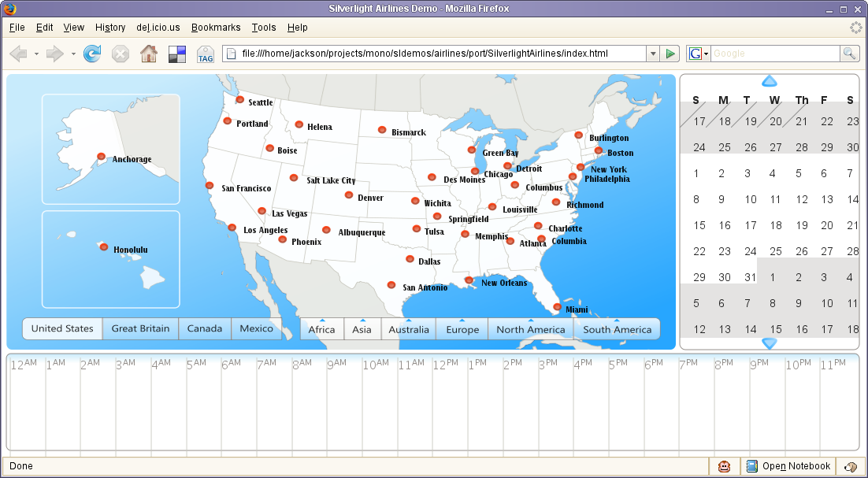Screen dimensions: 868x478
Task: Select the Miami city marker
Action: [x=557, y=306]
